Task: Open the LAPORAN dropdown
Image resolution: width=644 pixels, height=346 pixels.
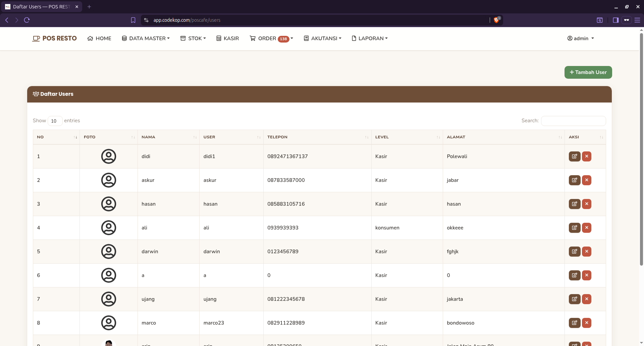Action: [370, 39]
